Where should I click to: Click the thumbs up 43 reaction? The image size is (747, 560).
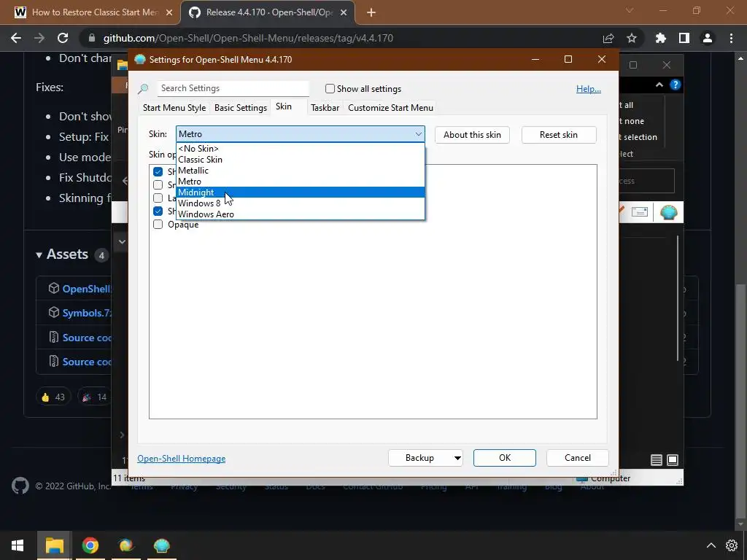(x=53, y=397)
